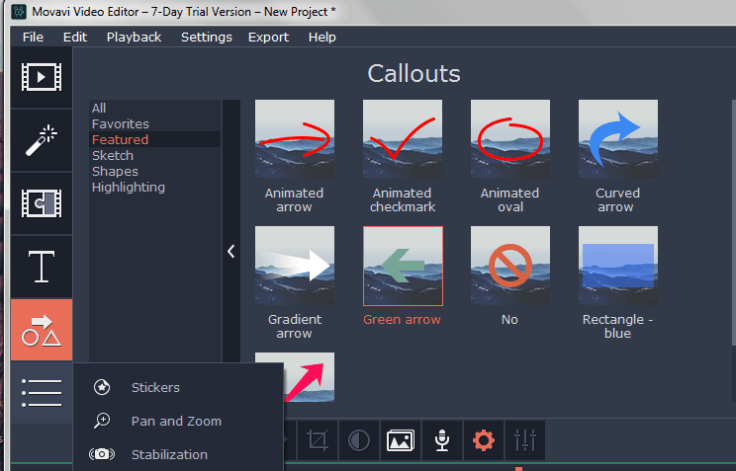Open the Filters magic wand tab
The width and height of the screenshot is (736, 471).
coord(41,139)
